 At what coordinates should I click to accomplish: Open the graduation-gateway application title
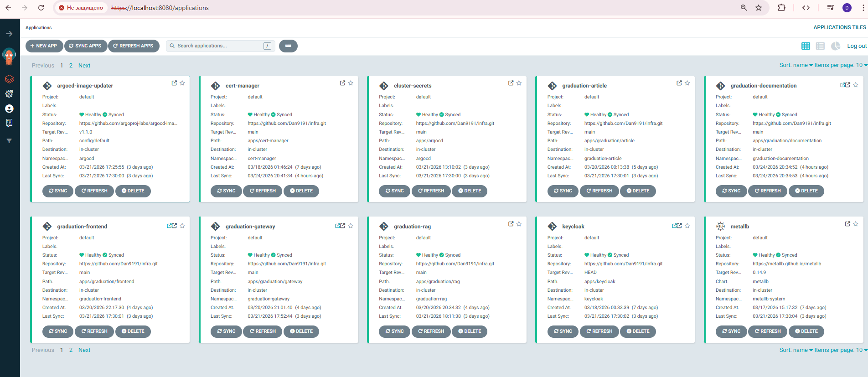click(x=250, y=227)
